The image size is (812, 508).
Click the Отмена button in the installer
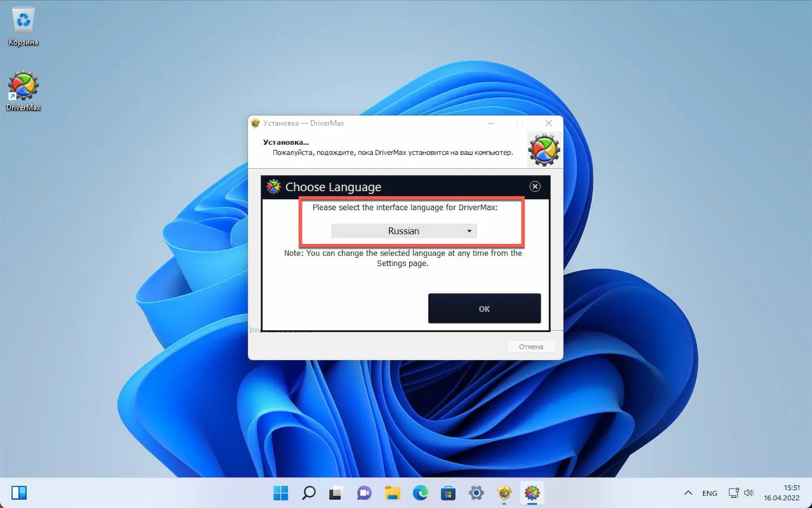click(x=531, y=347)
